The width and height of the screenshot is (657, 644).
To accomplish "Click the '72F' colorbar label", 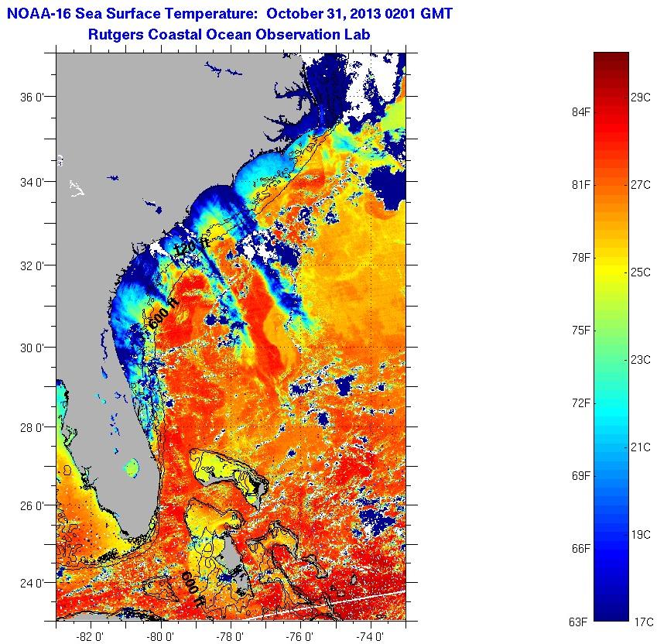I will tap(581, 403).
